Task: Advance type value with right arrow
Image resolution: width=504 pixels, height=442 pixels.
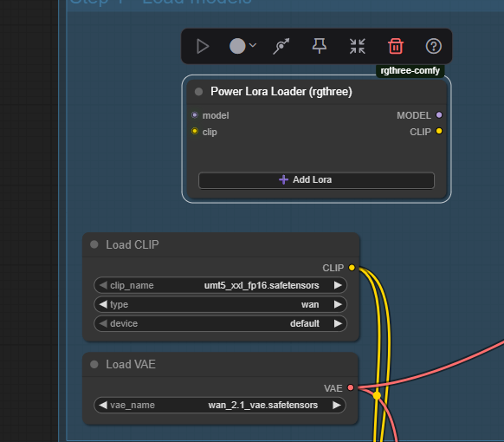Action: pos(338,304)
